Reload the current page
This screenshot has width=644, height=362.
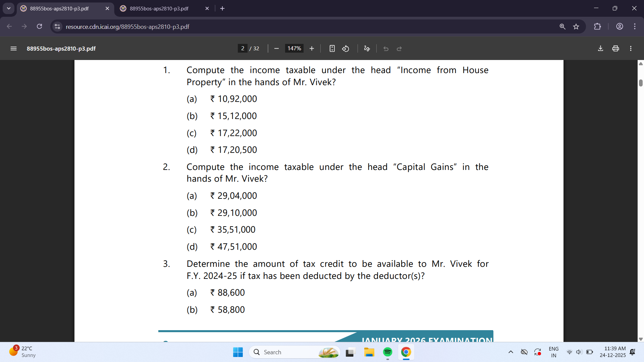[x=39, y=26]
